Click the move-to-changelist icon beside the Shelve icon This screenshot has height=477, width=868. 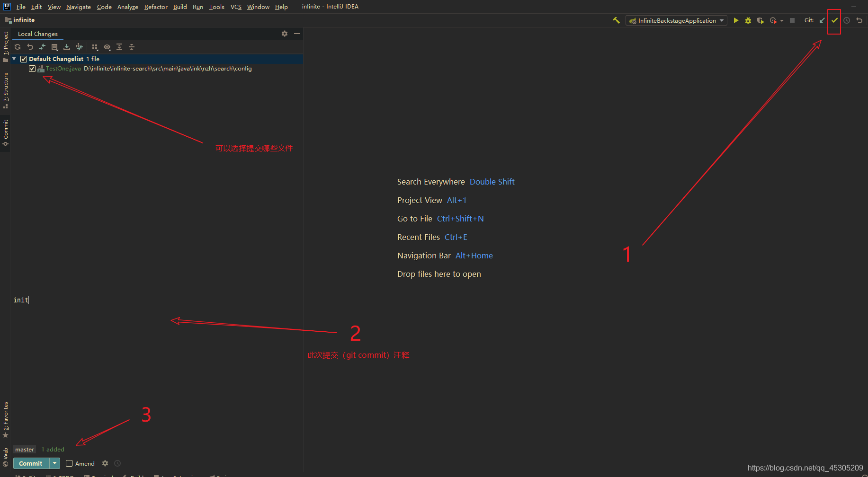79,47
